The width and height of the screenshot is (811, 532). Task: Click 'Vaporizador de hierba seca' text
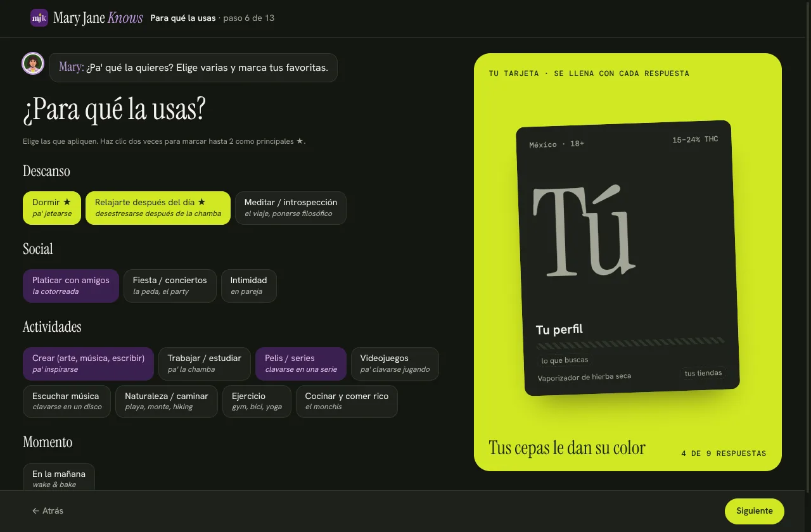(x=584, y=377)
